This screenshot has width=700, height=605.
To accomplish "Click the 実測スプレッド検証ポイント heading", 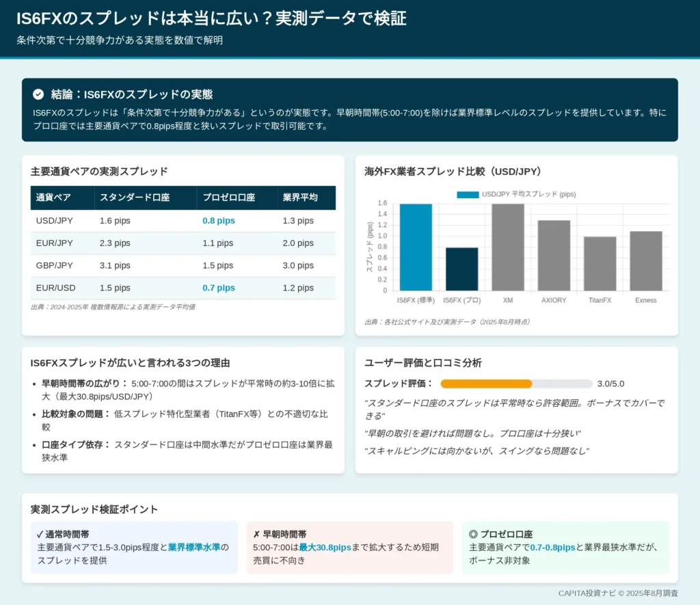I will pyautogui.click(x=94, y=509).
